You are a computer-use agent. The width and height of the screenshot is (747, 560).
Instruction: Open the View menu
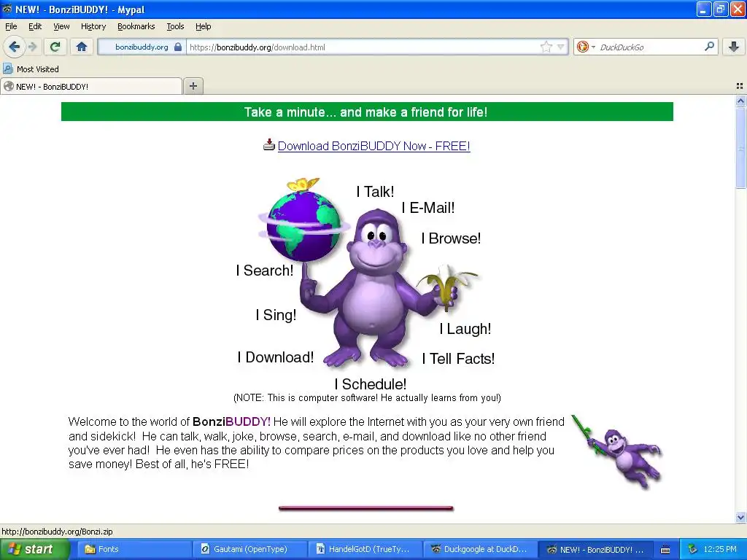61,26
